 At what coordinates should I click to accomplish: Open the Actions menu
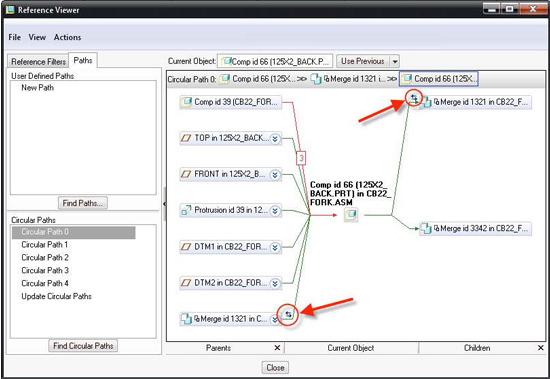67,37
